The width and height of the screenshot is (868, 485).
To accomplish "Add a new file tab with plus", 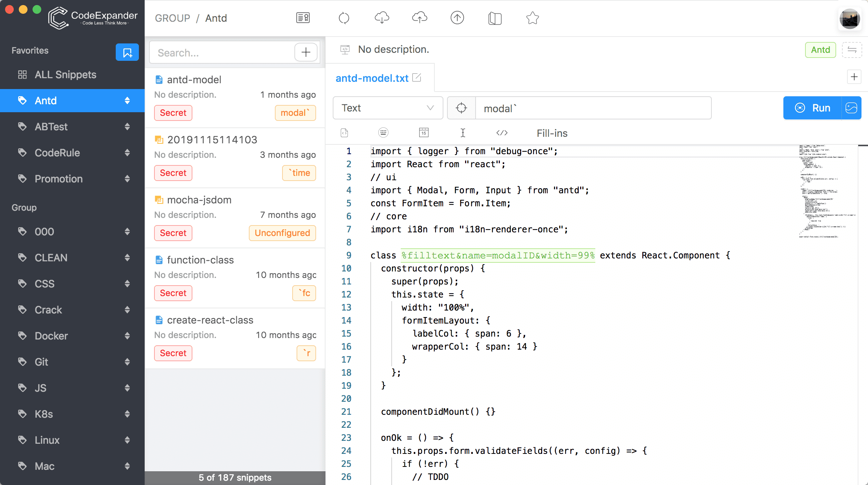I will (854, 77).
